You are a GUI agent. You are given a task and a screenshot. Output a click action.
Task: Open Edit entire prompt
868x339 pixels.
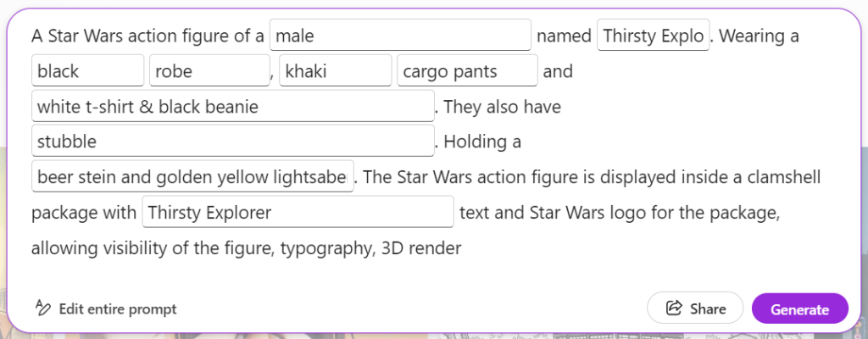click(x=105, y=308)
